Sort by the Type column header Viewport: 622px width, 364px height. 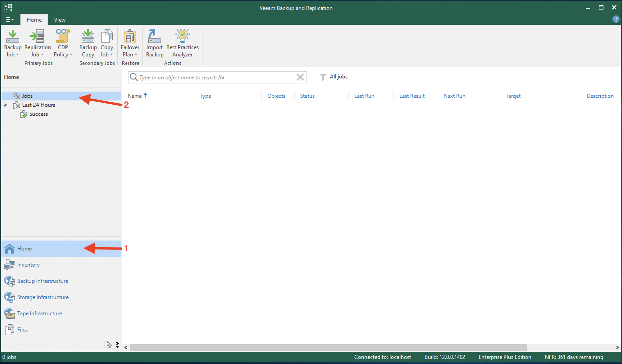click(x=205, y=96)
